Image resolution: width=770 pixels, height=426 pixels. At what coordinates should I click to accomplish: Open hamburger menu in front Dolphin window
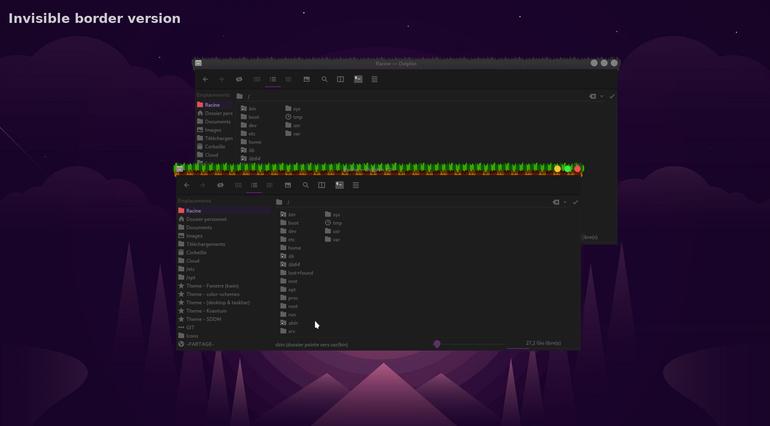356,185
